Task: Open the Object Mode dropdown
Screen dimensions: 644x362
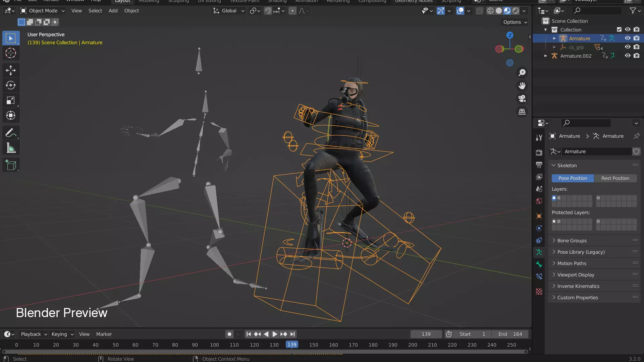Action: (43, 11)
